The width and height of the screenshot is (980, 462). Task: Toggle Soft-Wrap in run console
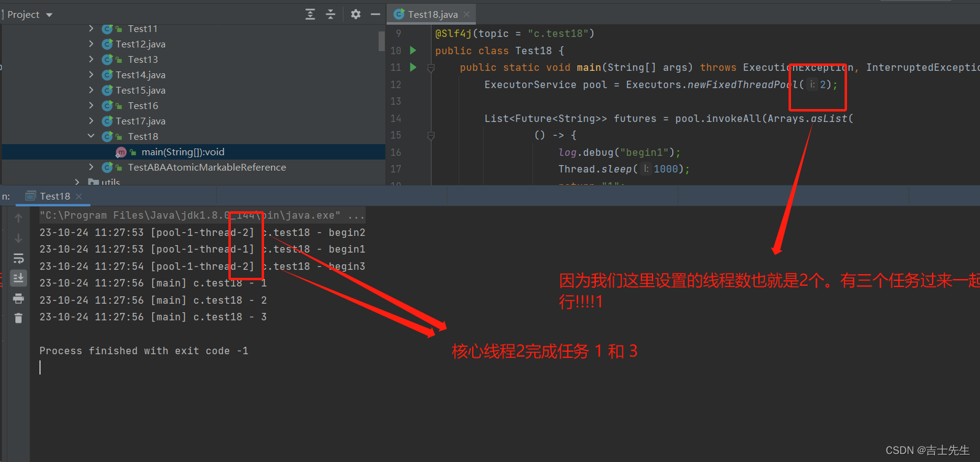[x=18, y=258]
